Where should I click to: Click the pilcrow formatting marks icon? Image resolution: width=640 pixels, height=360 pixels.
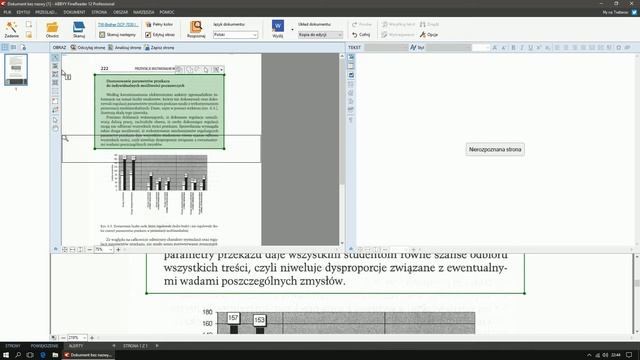[x=351, y=120]
